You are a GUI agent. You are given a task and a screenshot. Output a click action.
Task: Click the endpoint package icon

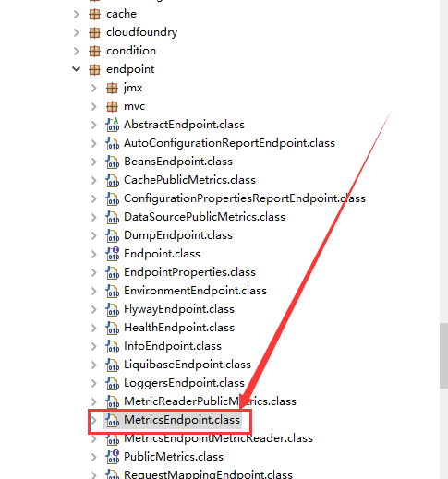[94, 69]
